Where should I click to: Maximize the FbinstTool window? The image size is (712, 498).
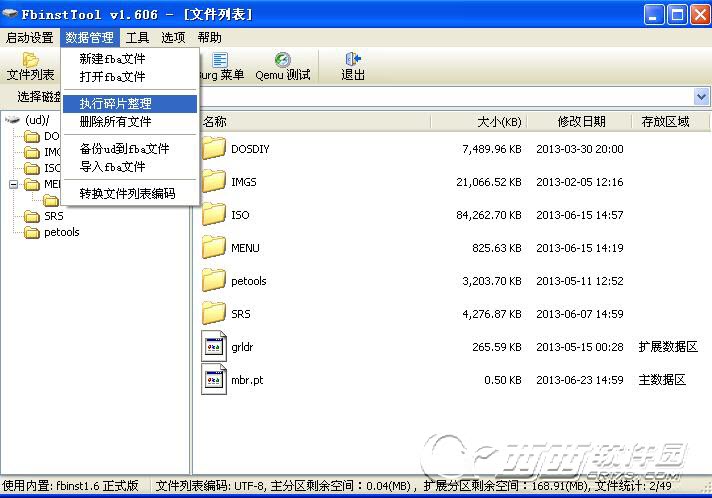click(677, 15)
